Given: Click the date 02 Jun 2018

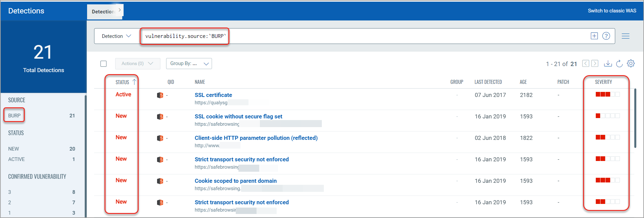Looking at the screenshot, I should tap(490, 138).
